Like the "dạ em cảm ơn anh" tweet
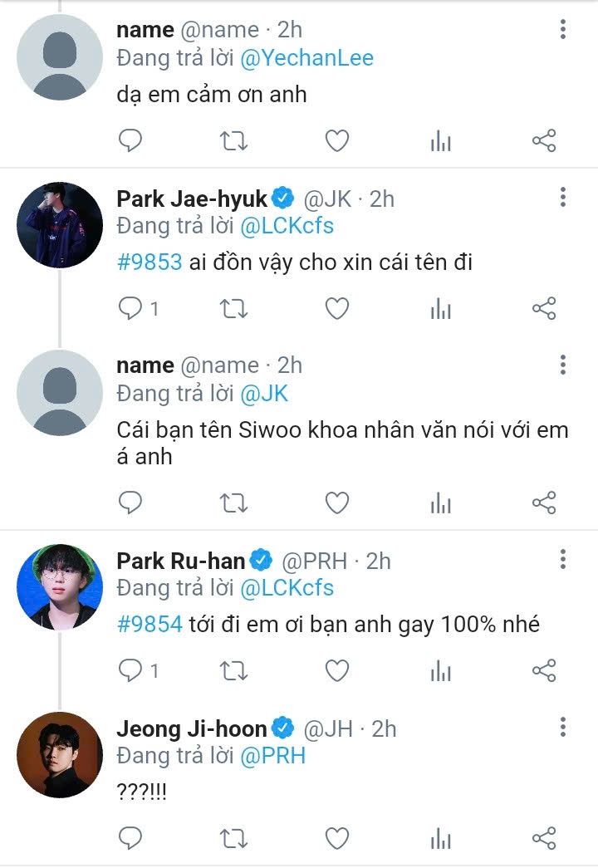 (x=336, y=142)
